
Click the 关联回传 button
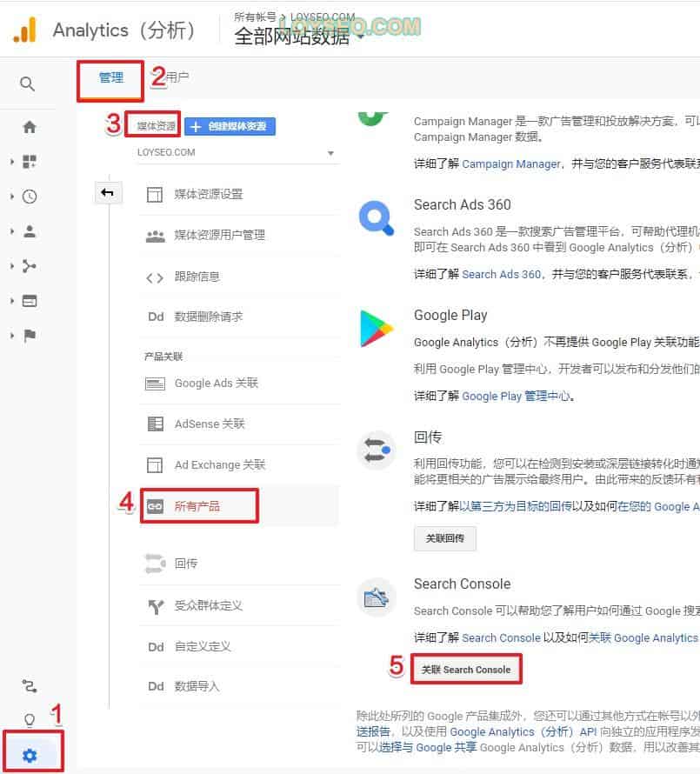coord(445,538)
